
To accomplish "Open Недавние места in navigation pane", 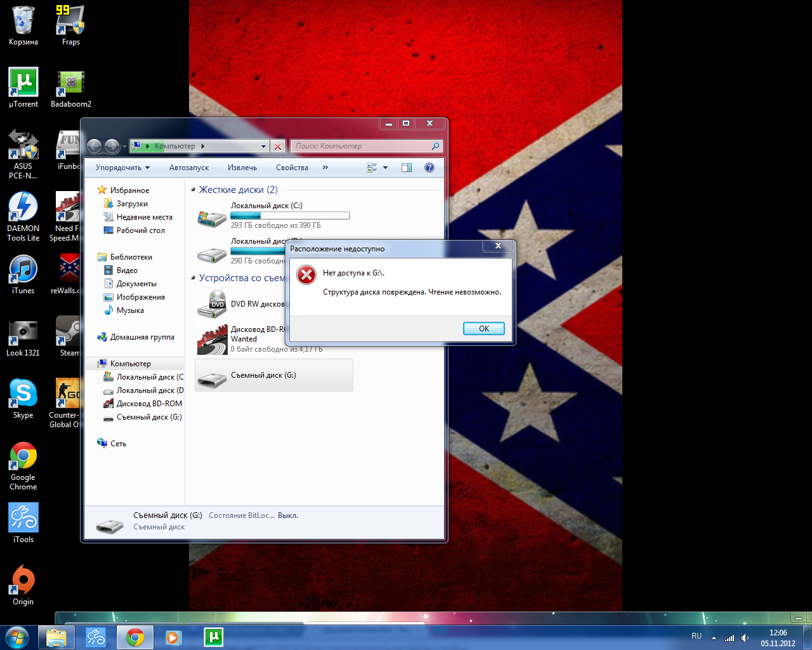I will click(x=144, y=217).
